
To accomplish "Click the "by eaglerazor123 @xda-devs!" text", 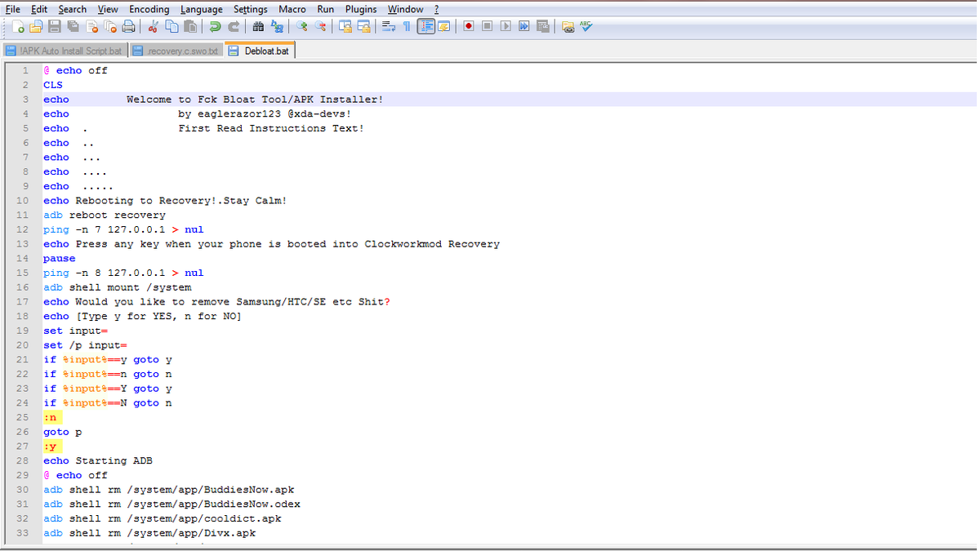I will point(265,114).
